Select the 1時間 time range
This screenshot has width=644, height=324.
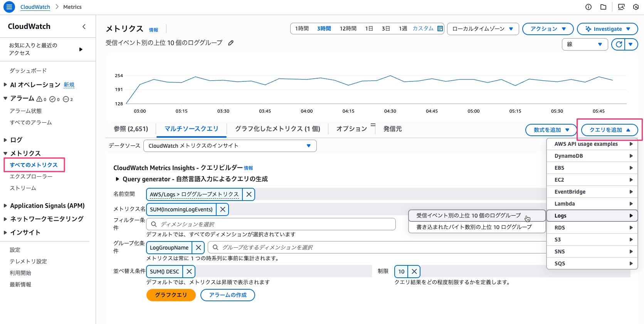point(302,29)
